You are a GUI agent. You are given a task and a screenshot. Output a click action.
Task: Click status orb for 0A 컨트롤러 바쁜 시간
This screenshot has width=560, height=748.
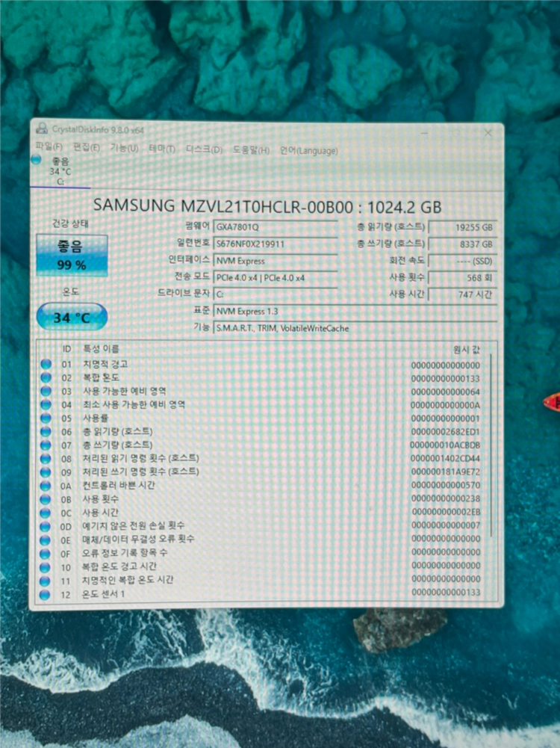[46, 486]
